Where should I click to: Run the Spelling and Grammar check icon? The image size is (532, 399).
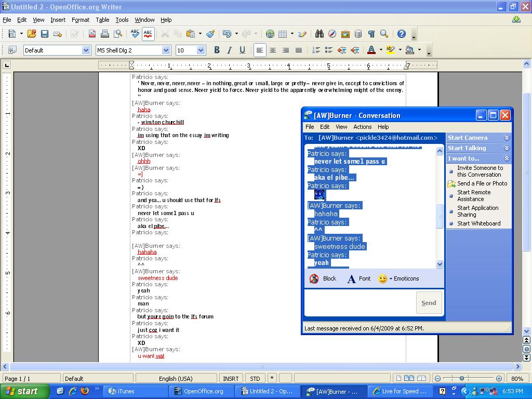(135, 34)
